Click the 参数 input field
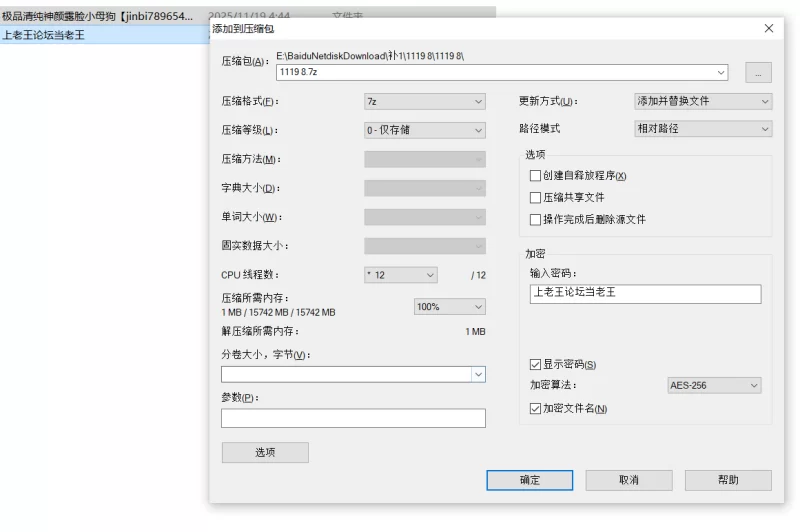 click(x=353, y=418)
